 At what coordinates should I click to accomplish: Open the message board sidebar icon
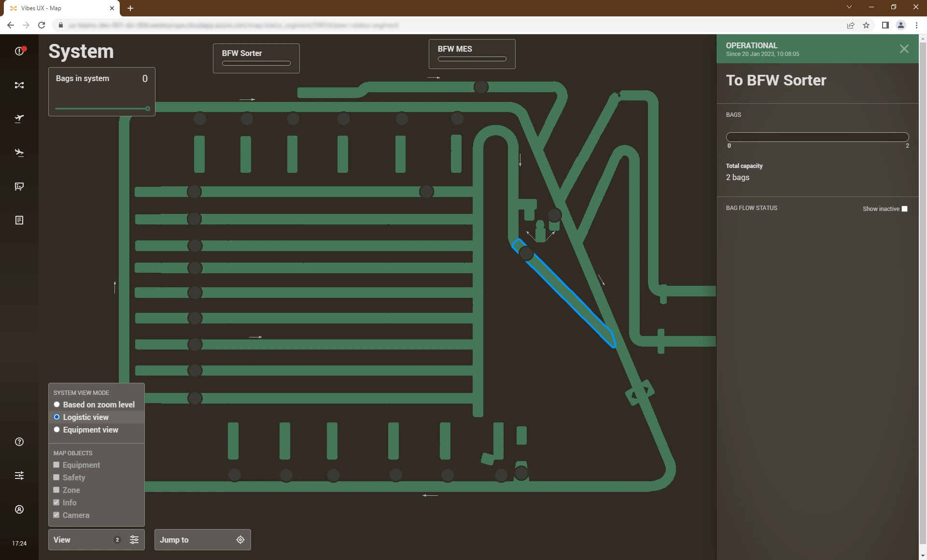coord(19,186)
